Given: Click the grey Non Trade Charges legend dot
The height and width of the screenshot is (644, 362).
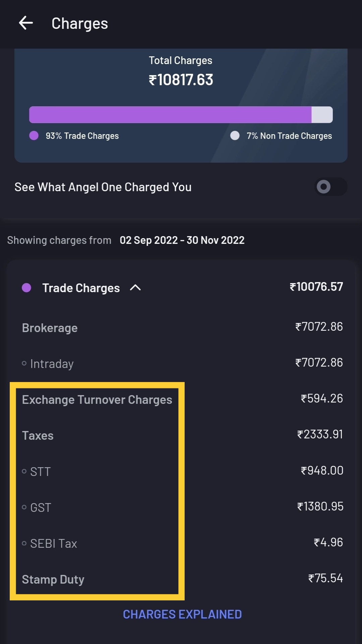Looking at the screenshot, I should (235, 136).
